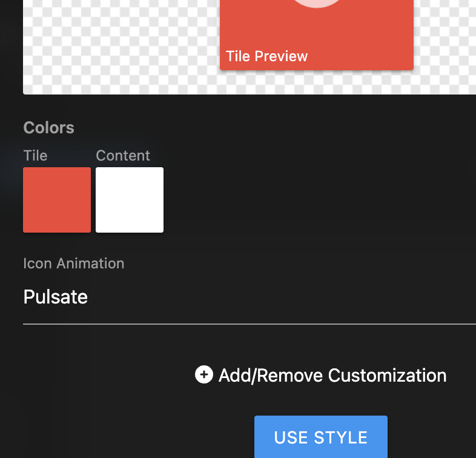Viewport: 476px width, 458px height.
Task: Click the Tile label above the red swatch
Action: (35, 156)
